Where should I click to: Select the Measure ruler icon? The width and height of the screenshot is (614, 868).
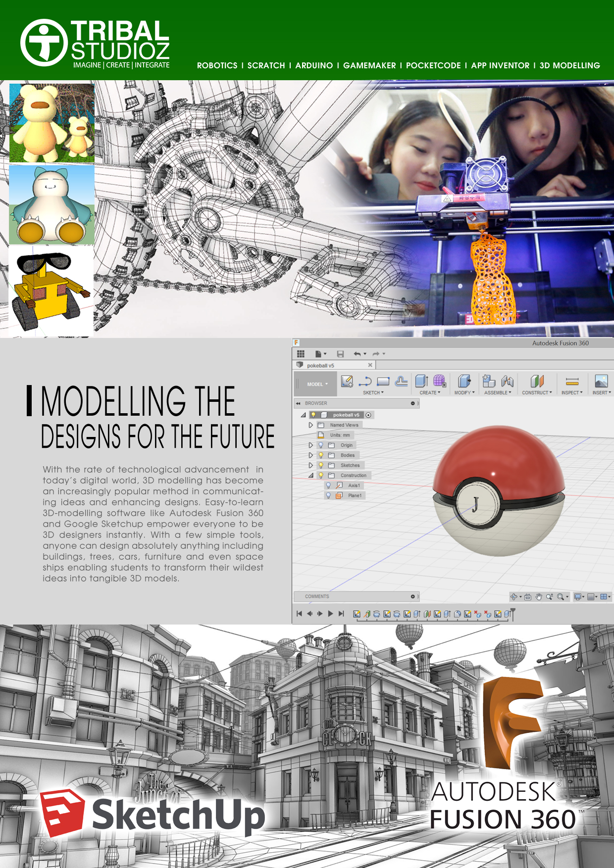(x=572, y=381)
